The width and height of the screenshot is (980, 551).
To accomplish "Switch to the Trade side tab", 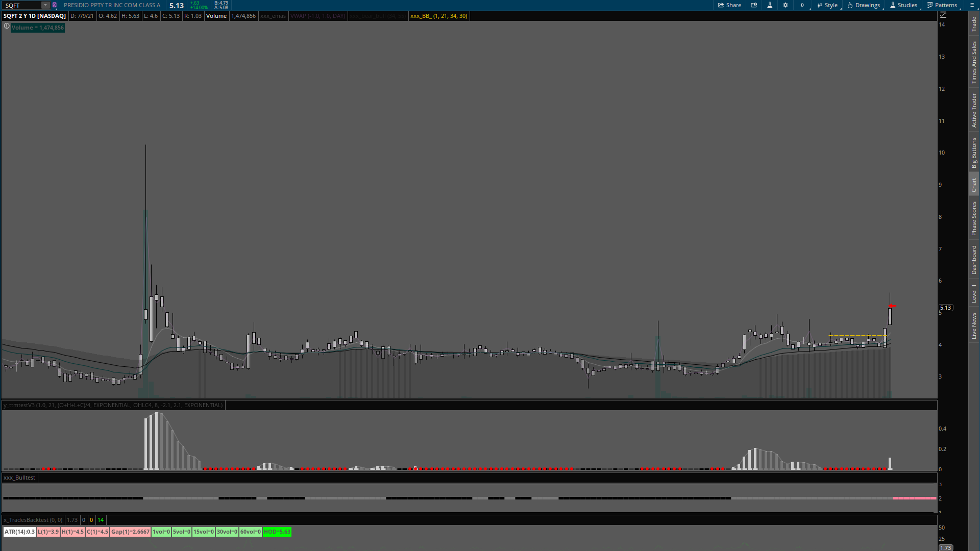I will (974, 24).
